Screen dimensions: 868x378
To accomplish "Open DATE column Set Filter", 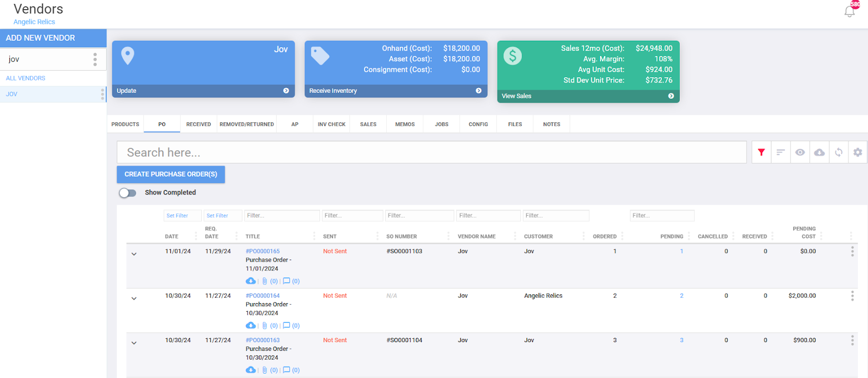I will [182, 216].
